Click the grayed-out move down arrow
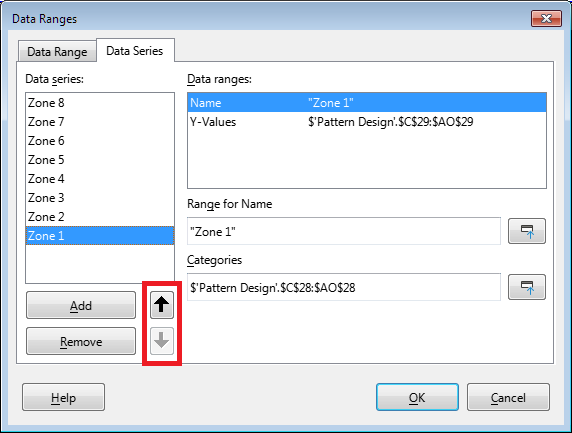 click(162, 341)
